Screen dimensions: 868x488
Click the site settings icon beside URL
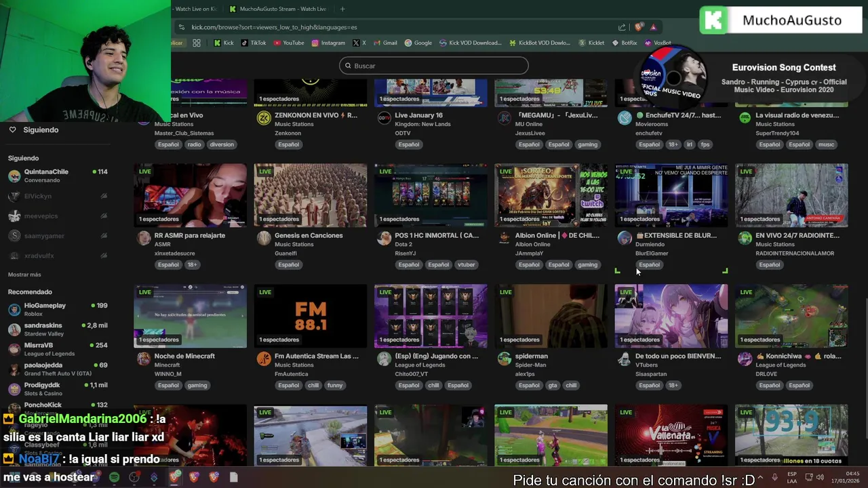tap(181, 27)
